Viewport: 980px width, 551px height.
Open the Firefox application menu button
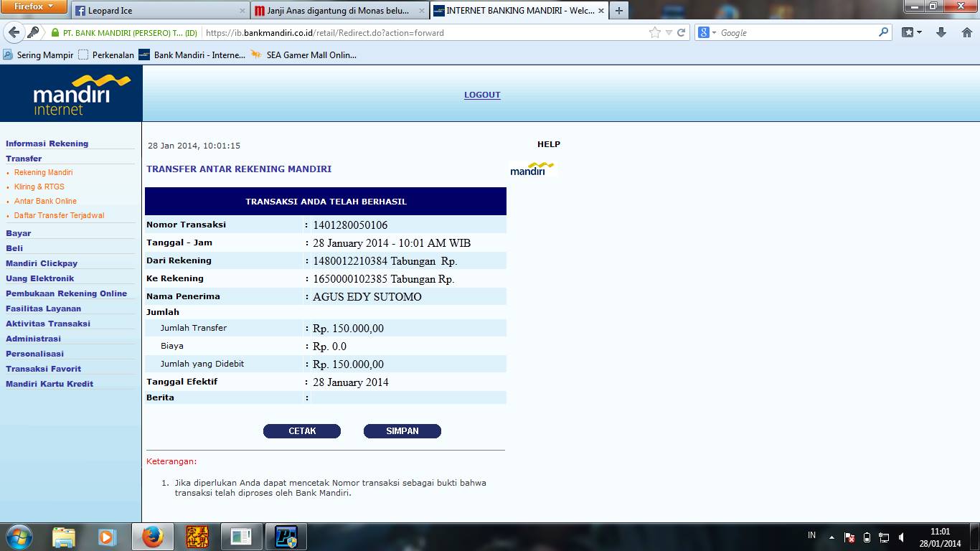[34, 6]
